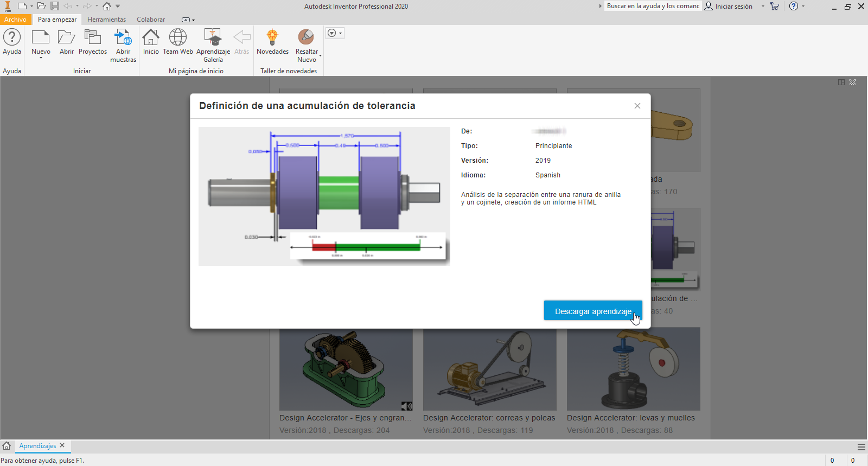868x466 pixels.
Task: Expand the Resaltar Nuevo dropdown arrow
Action: [321, 55]
